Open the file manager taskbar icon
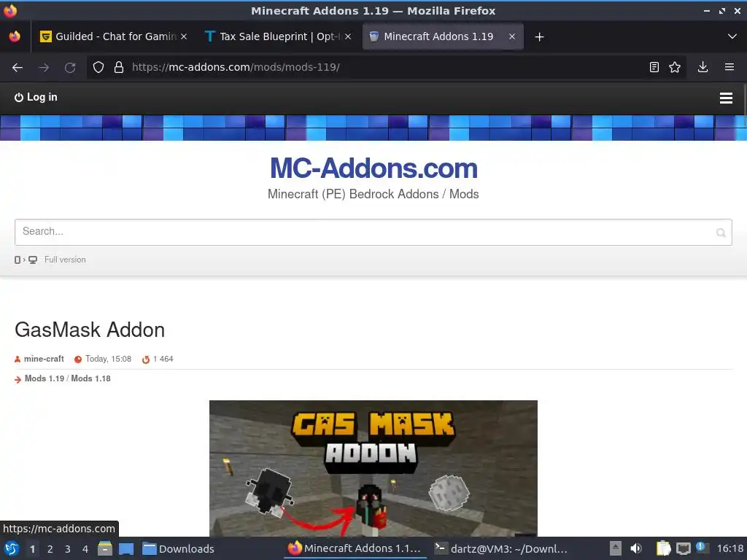This screenshot has height=560, width=747. (x=105, y=548)
